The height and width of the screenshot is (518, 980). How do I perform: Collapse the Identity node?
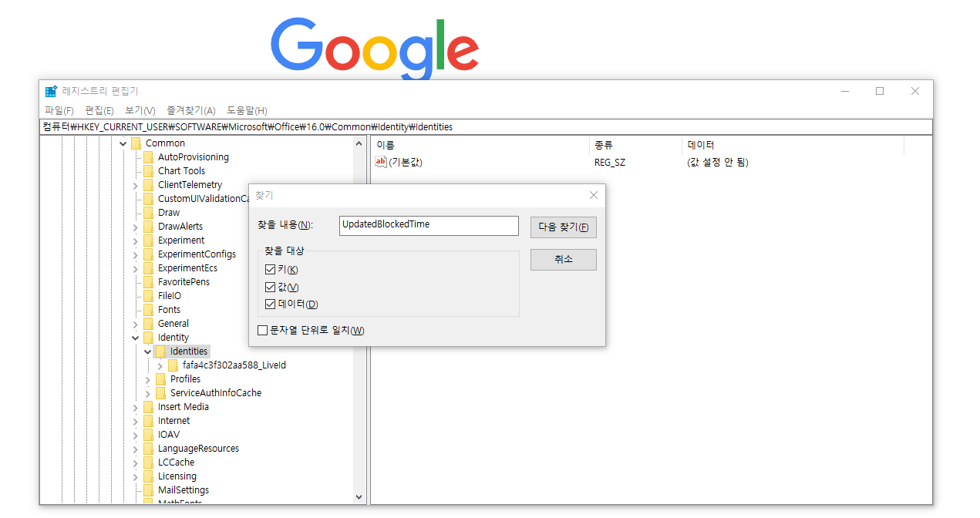(136, 338)
